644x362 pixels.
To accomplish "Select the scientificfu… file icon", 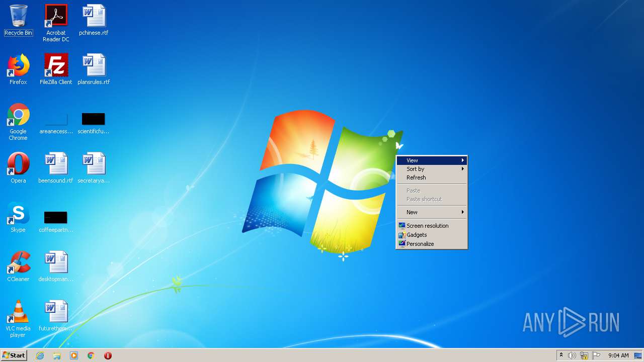I will 94,123.
